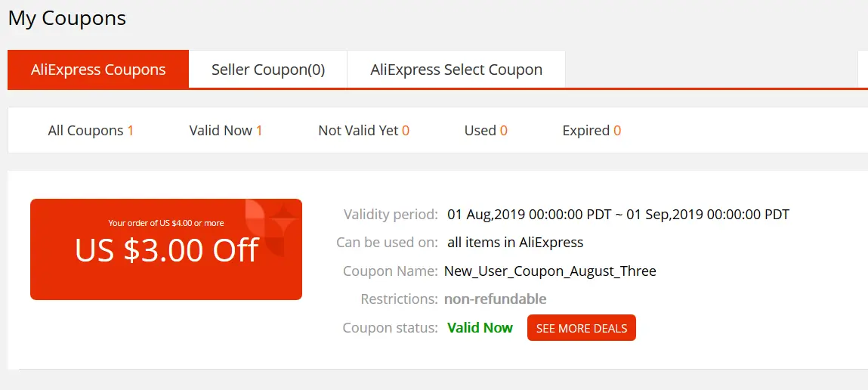Open the Expired coupons filter
868x390 pixels.
point(592,131)
